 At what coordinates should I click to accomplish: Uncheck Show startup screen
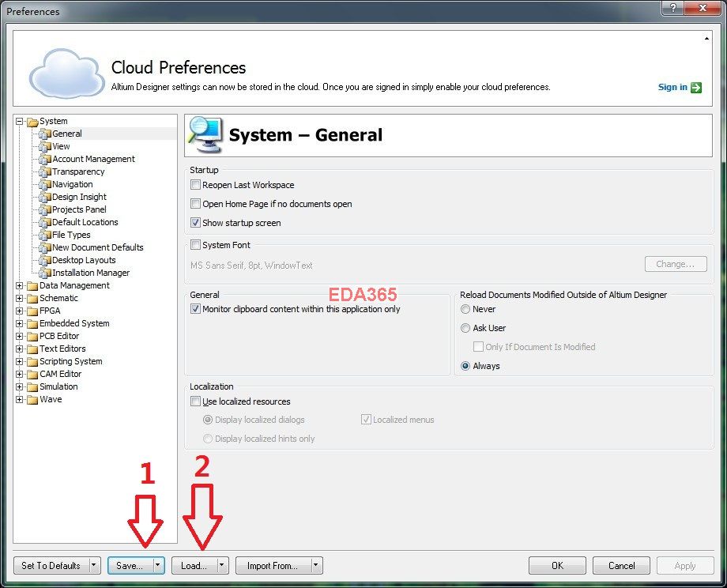196,223
